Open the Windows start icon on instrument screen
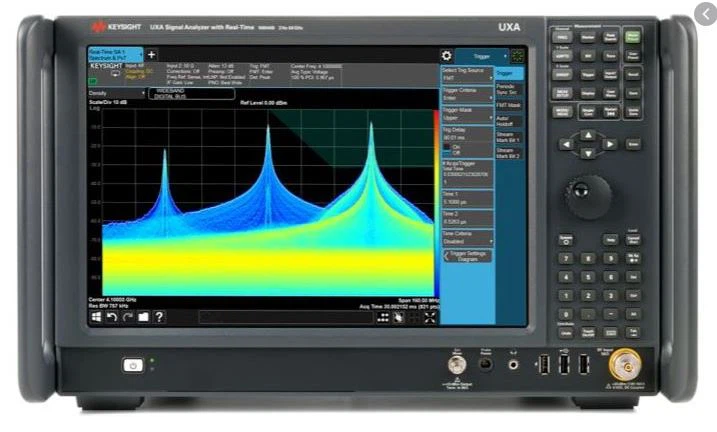The height and width of the screenshot is (432, 717). pos(96,317)
